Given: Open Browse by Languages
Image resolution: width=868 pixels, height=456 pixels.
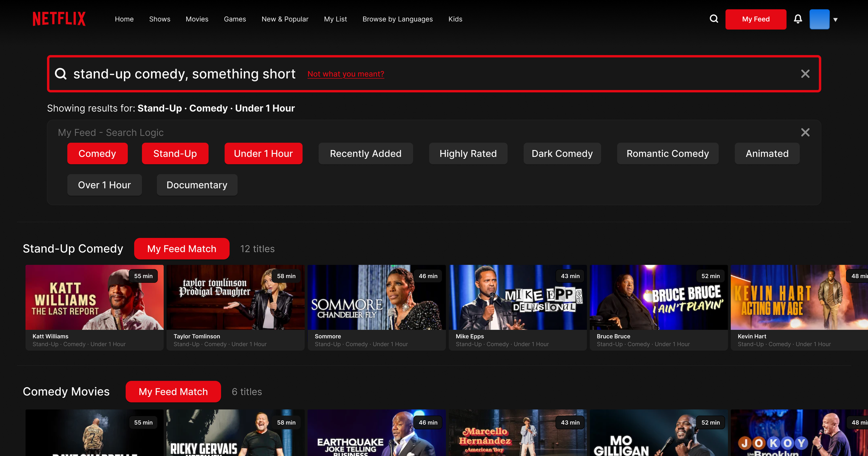Looking at the screenshot, I should 398,19.
